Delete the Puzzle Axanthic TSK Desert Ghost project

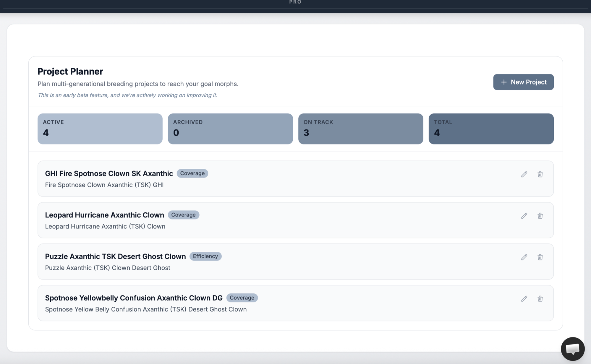coord(540,257)
